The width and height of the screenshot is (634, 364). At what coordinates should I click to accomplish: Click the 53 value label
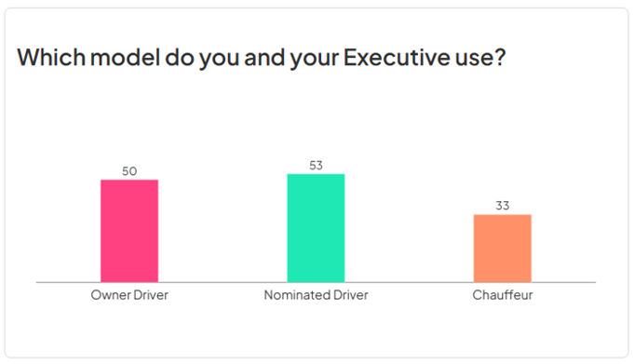coord(316,166)
